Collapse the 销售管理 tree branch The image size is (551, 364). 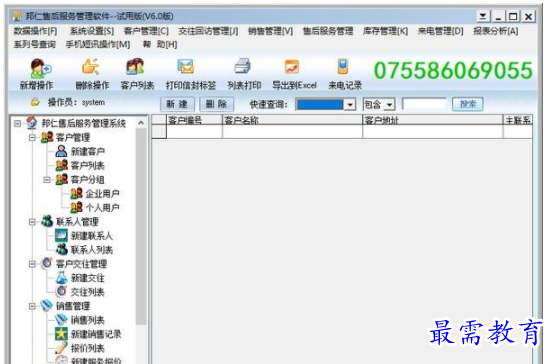(32, 306)
